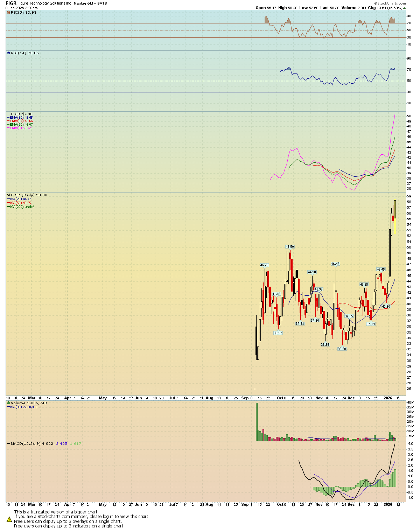420x532 pixels.
Task: Click the green MA(200) undef legend entry
Action: click(x=22, y=207)
